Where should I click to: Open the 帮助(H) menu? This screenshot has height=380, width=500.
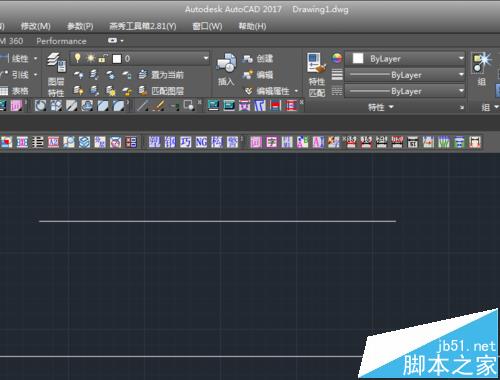[252, 26]
